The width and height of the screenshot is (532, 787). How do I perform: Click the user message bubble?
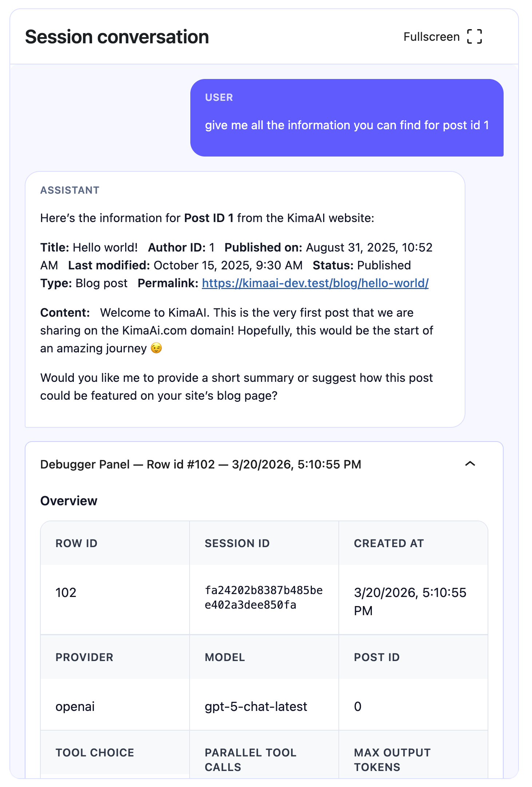click(x=346, y=118)
